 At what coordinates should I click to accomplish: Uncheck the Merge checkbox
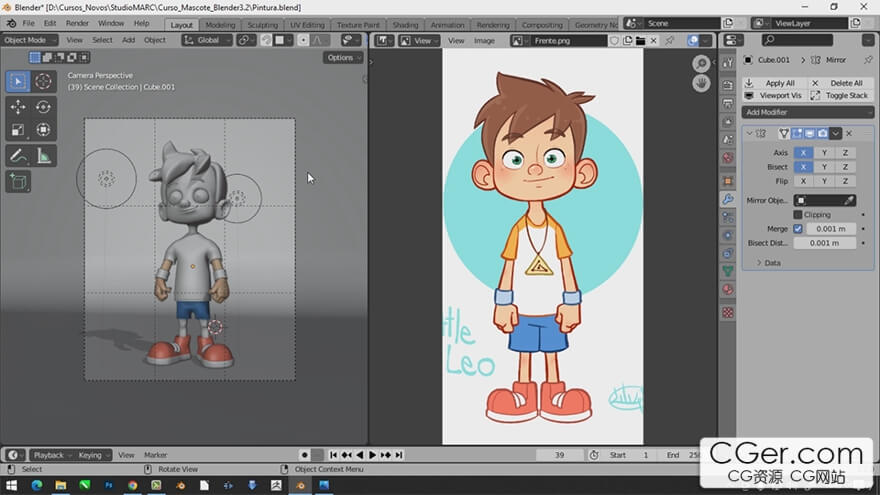coord(798,229)
